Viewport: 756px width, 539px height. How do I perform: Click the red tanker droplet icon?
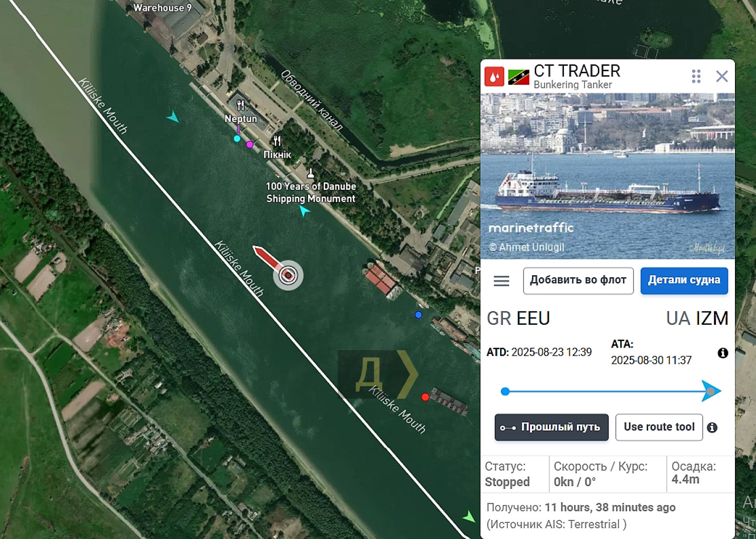click(494, 77)
